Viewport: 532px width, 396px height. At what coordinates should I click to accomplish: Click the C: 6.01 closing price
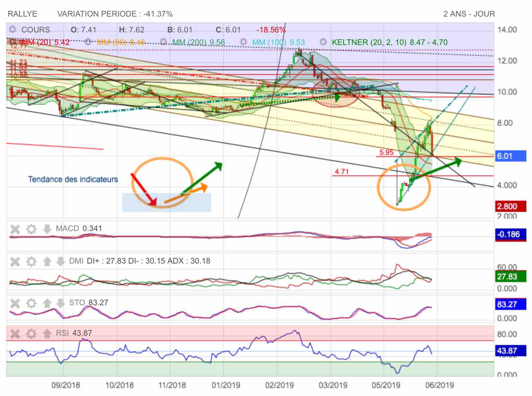228,29
